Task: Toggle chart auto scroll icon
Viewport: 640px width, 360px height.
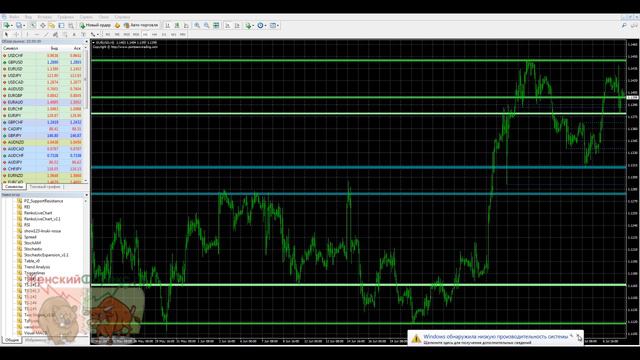Action: tap(227, 25)
